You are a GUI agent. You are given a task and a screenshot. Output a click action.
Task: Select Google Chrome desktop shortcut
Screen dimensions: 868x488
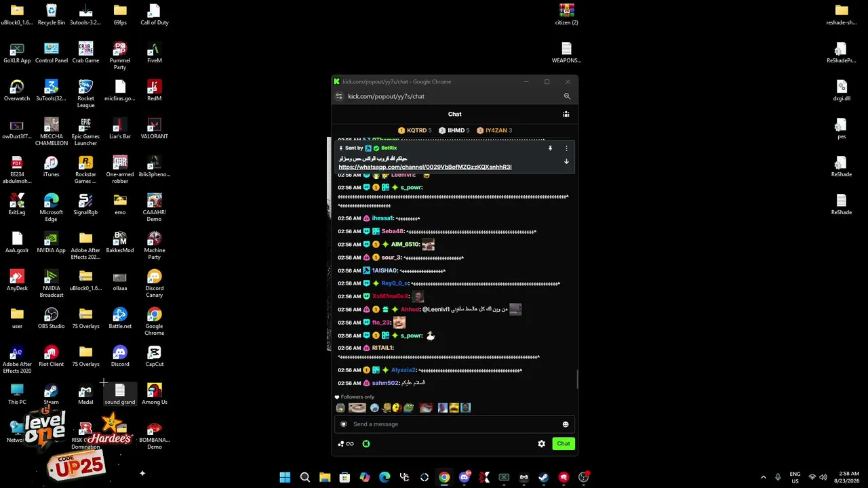(155, 322)
